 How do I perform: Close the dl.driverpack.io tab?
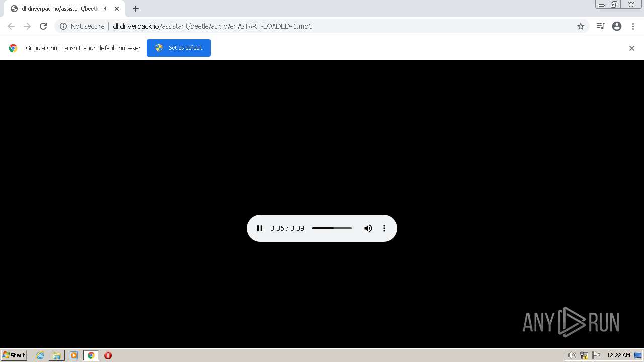pyautogui.click(x=117, y=9)
